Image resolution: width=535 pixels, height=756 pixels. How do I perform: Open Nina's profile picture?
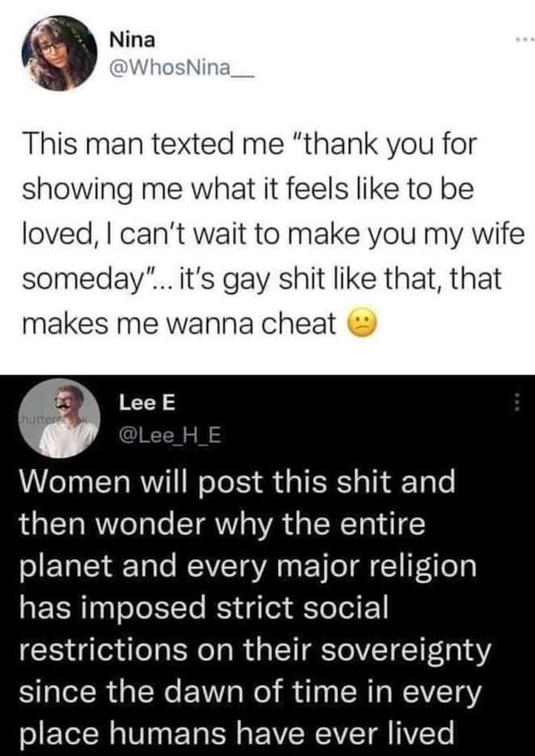(x=59, y=53)
